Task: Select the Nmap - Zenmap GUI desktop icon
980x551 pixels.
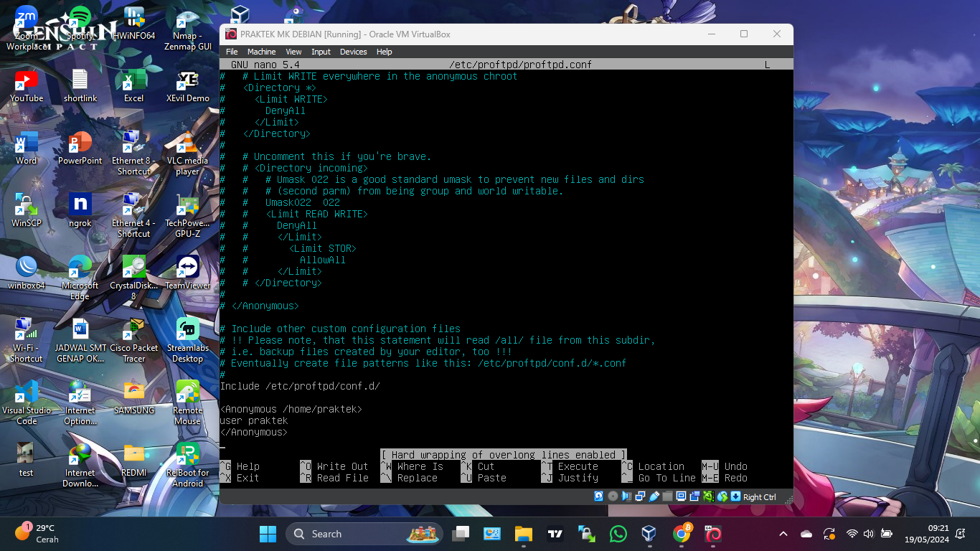Action: (x=188, y=28)
